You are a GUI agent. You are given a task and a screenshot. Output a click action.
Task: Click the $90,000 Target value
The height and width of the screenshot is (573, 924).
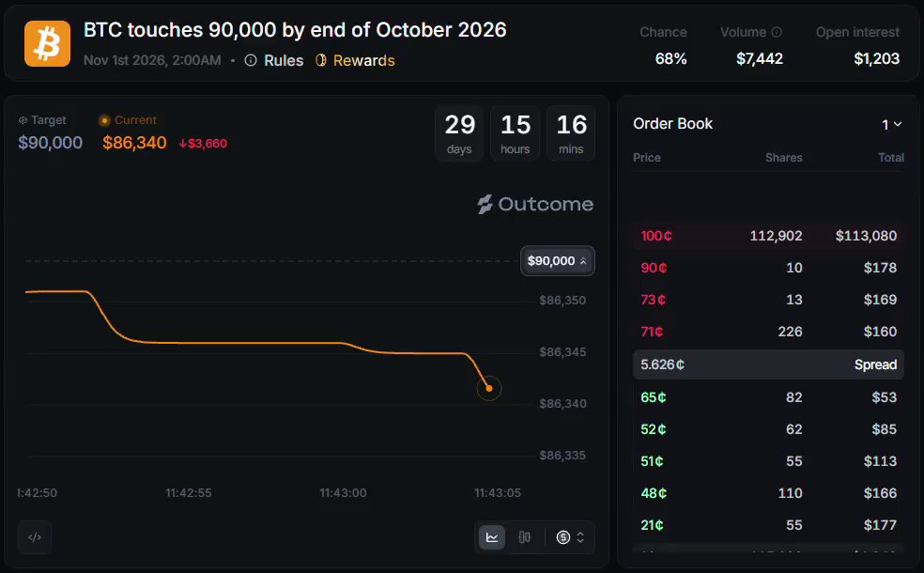tap(50, 143)
